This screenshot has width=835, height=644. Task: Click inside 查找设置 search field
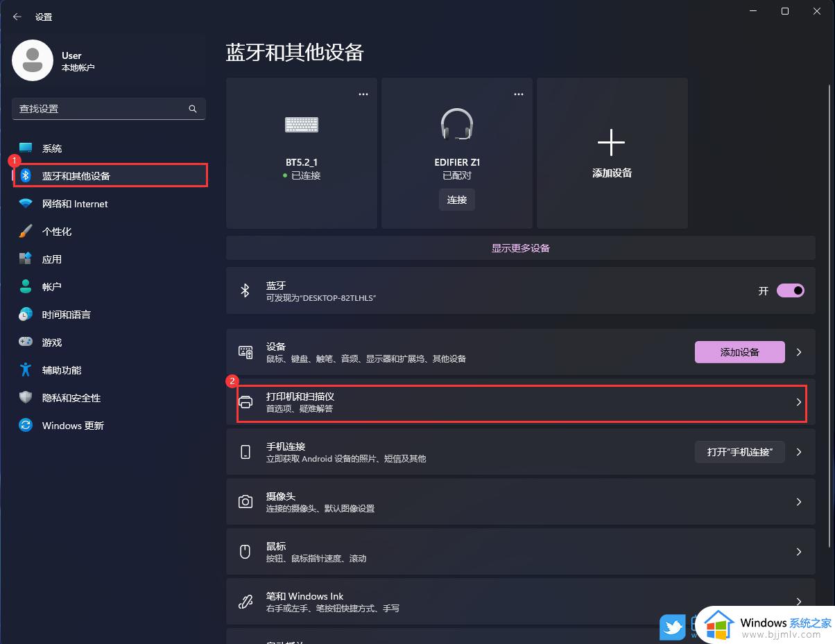(x=109, y=109)
